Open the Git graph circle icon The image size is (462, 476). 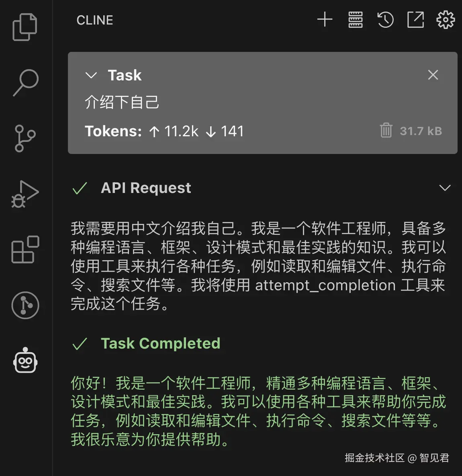(25, 305)
